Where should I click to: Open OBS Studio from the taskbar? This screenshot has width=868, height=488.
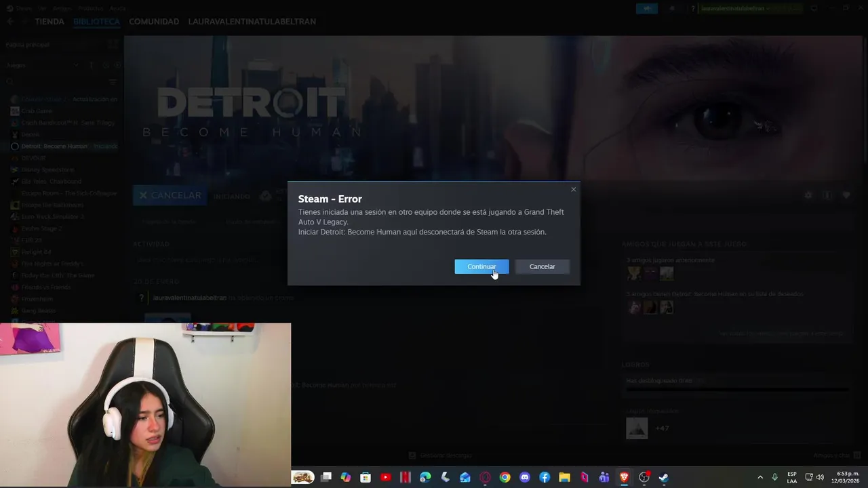[x=644, y=477]
